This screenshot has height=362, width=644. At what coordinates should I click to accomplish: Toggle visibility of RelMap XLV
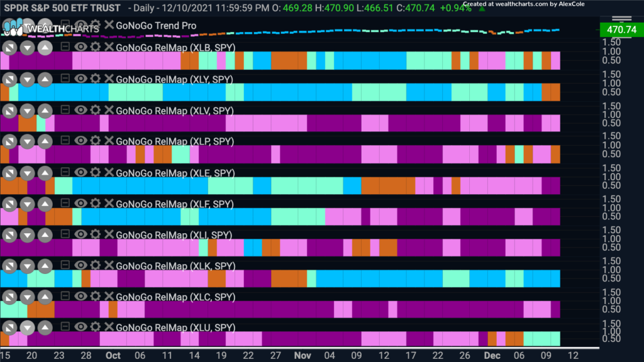[x=80, y=109]
